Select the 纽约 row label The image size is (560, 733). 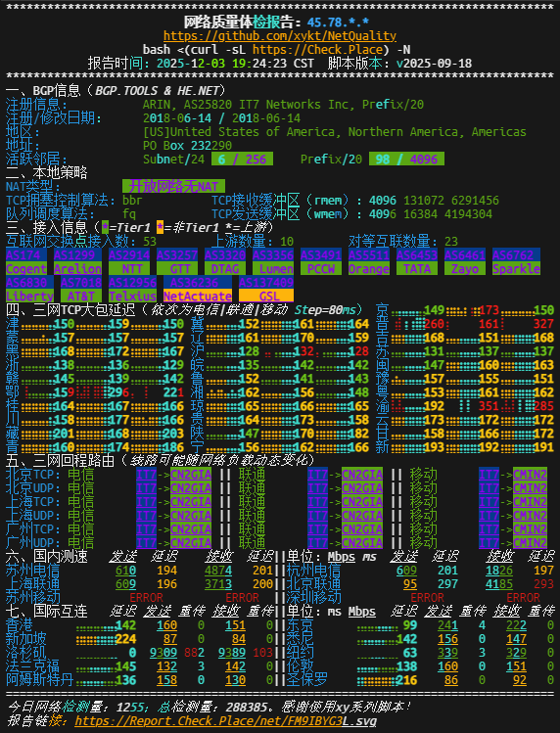(x=301, y=653)
